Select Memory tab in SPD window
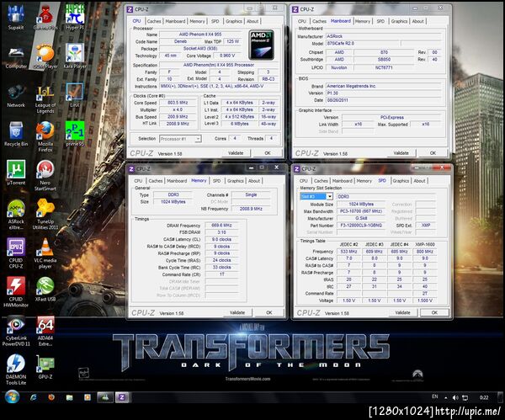 (x=364, y=181)
